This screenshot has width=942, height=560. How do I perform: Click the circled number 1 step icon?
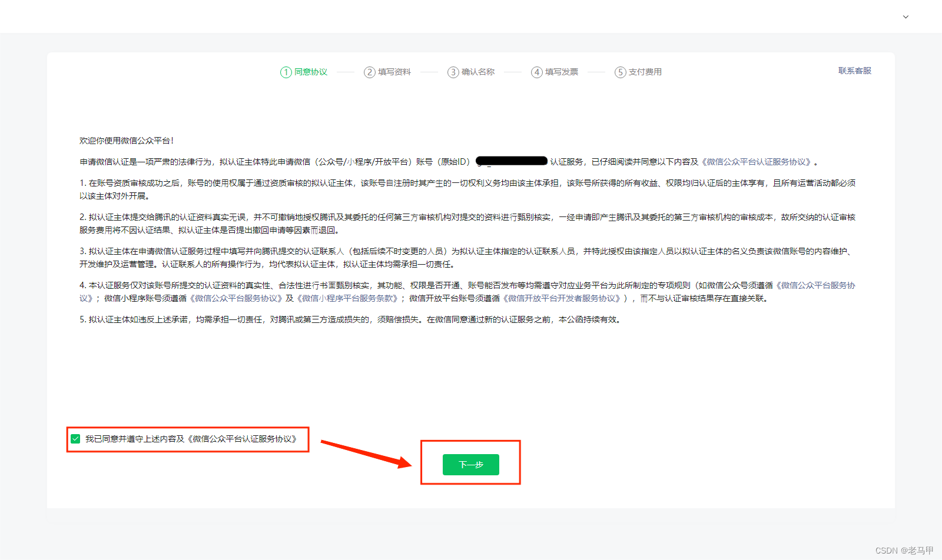tap(286, 72)
